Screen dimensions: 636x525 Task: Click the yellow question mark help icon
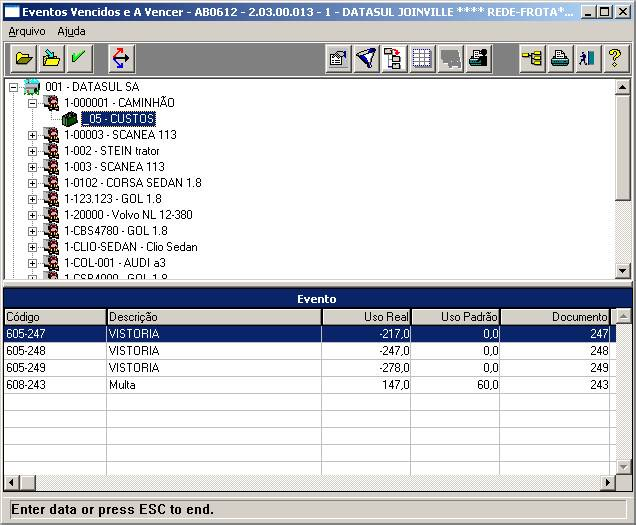pyautogui.click(x=616, y=59)
